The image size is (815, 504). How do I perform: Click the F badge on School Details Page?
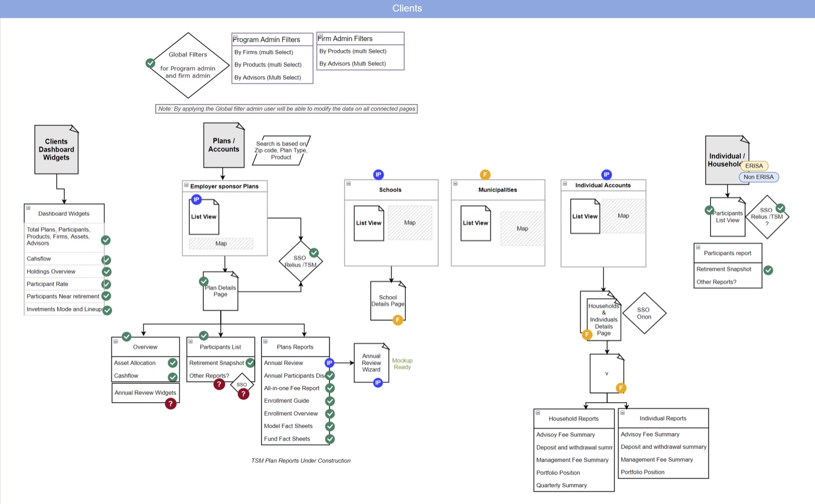(398, 320)
